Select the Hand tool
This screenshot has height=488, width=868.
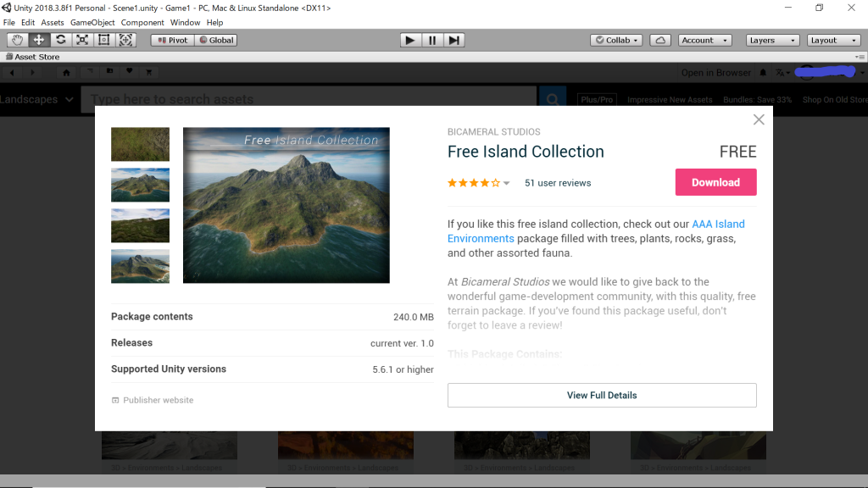click(x=17, y=40)
